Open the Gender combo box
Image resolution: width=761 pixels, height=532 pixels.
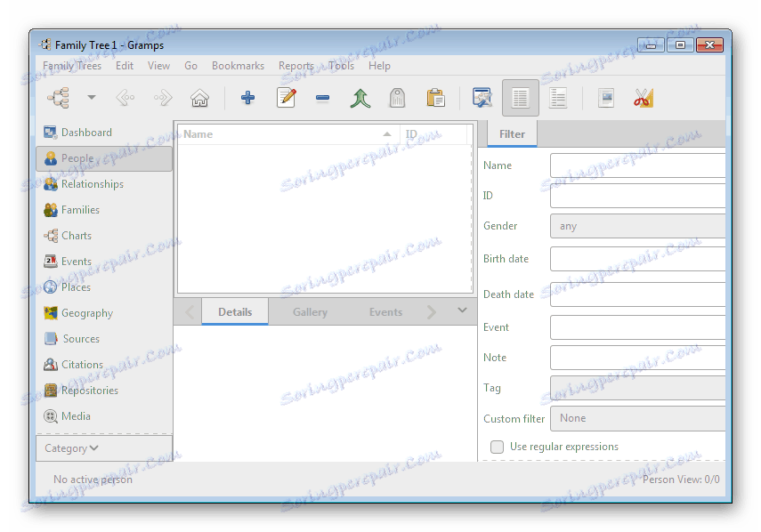(x=637, y=226)
